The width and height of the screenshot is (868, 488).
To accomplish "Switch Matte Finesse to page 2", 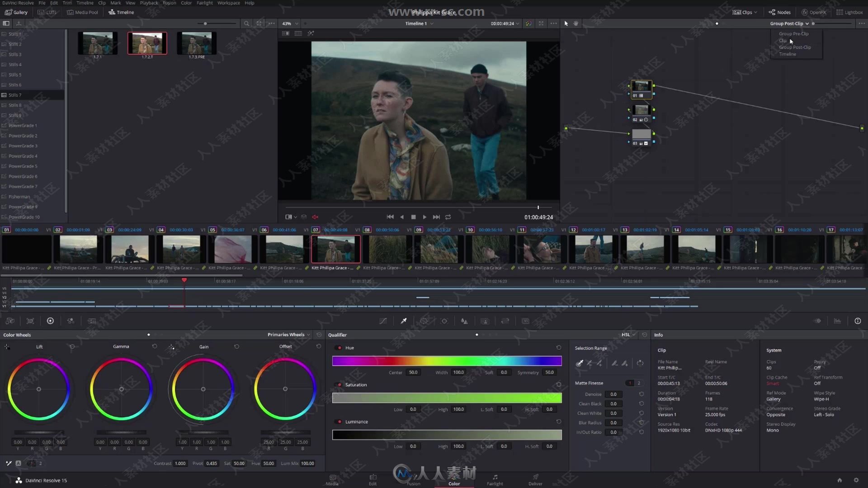I will tap(639, 383).
